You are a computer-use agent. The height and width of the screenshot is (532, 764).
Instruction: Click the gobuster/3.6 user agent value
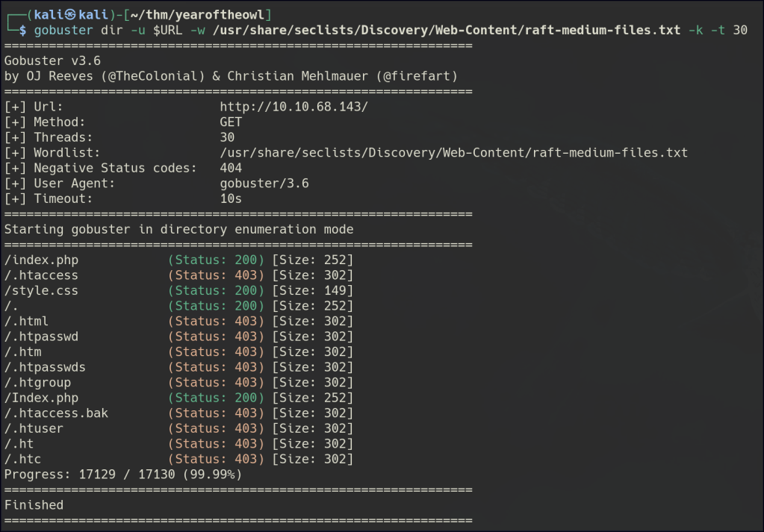(x=264, y=184)
